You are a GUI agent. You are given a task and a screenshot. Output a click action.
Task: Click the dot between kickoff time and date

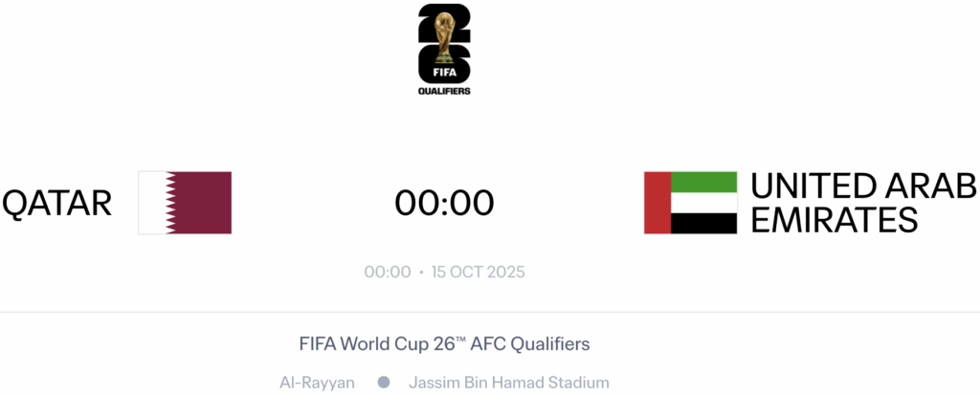[421, 273]
